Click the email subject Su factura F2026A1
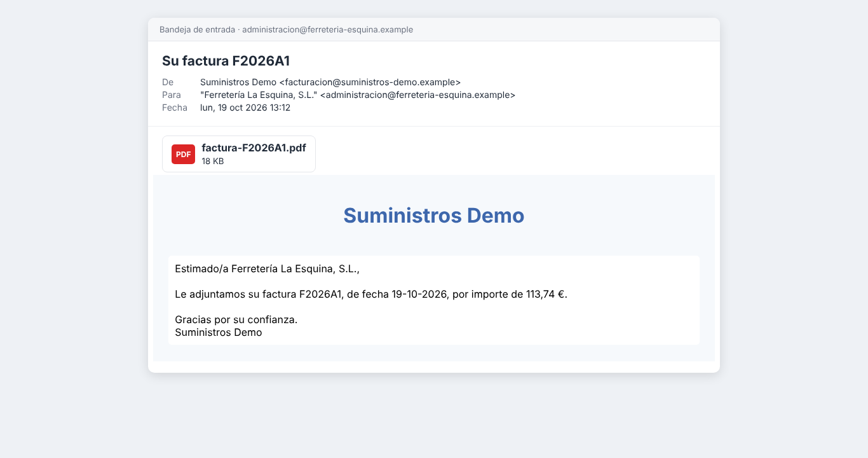868x458 pixels. coord(226,61)
